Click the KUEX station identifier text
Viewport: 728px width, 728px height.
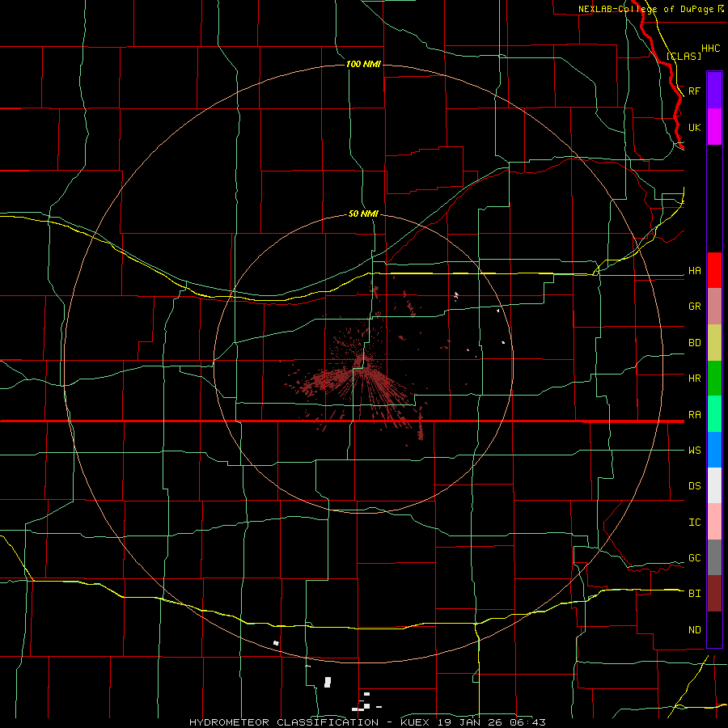point(417,722)
